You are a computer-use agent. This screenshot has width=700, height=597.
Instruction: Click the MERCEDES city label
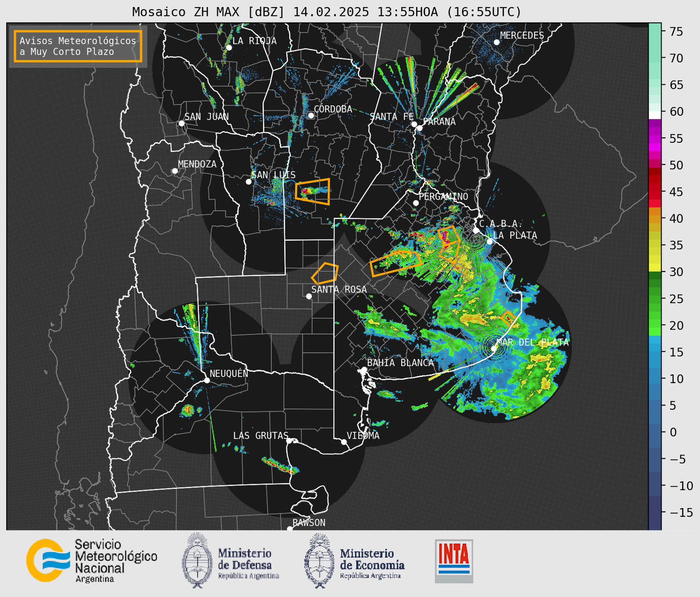pos(522,36)
